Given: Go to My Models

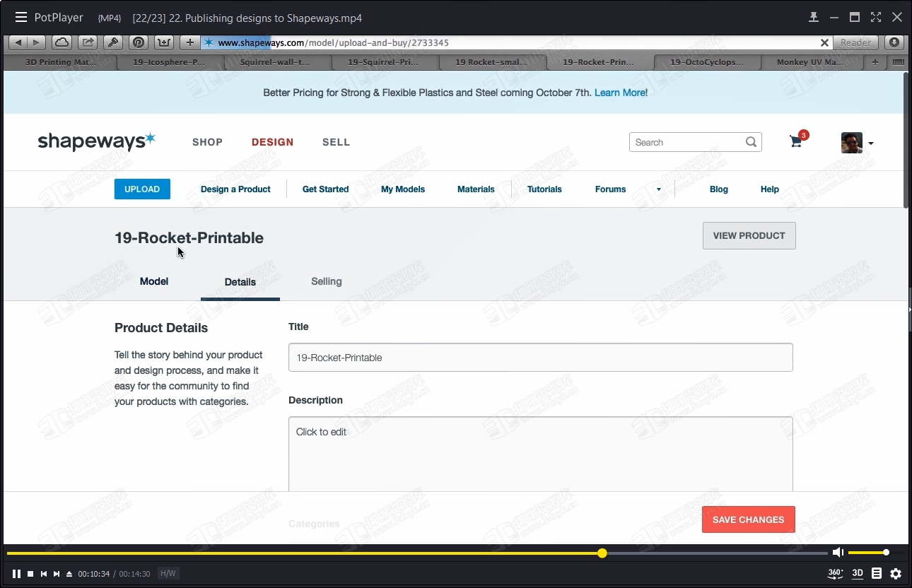Looking at the screenshot, I should click(x=403, y=189).
